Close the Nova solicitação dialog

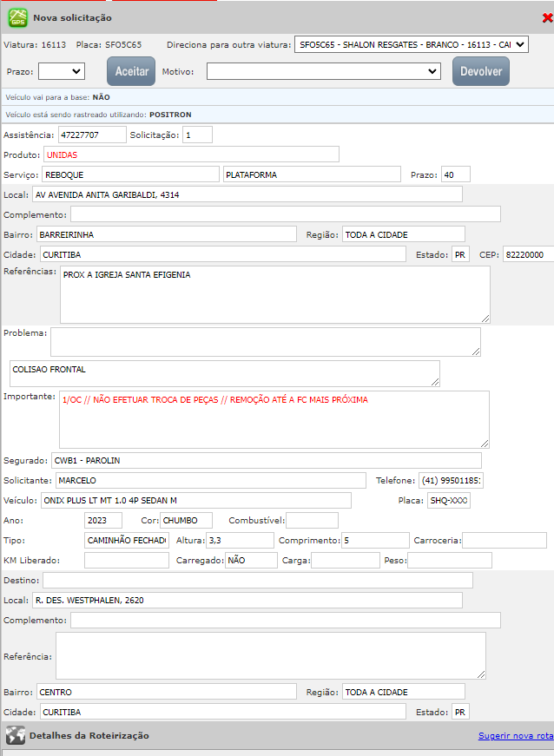click(545, 17)
